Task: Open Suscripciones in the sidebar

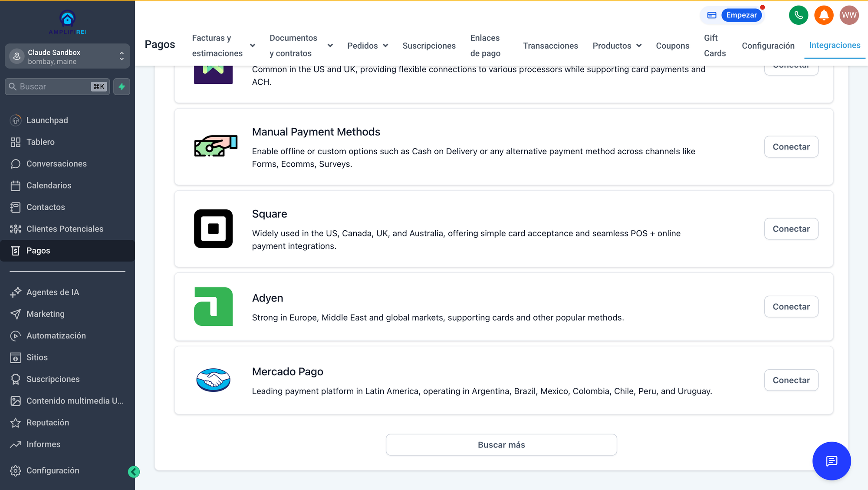Action: click(x=53, y=379)
